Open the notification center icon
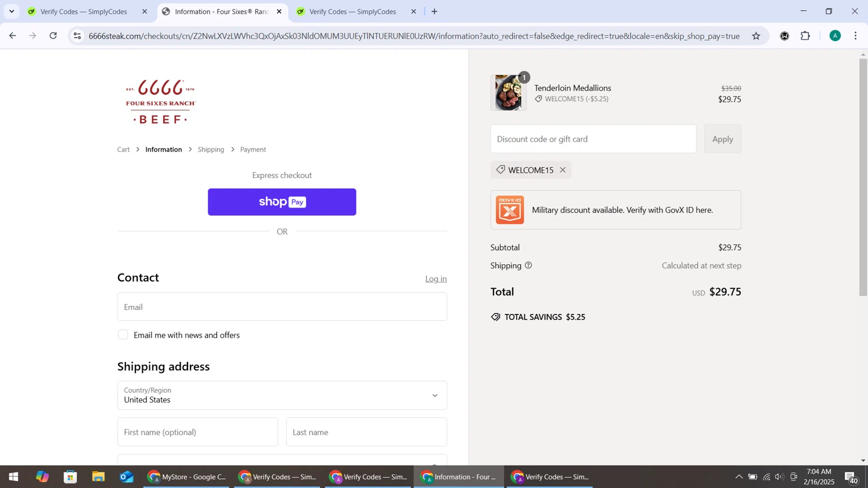Image resolution: width=868 pixels, height=488 pixels. [x=852, y=477]
